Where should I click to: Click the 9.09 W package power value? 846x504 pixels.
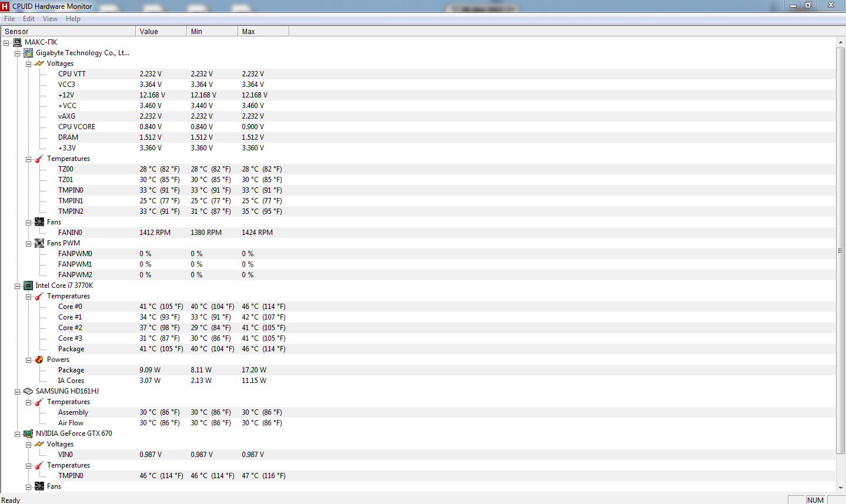150,370
